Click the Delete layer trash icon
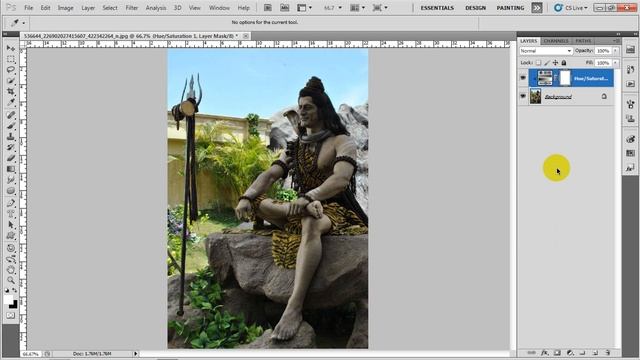This screenshot has height=360, width=640. pyautogui.click(x=607, y=353)
